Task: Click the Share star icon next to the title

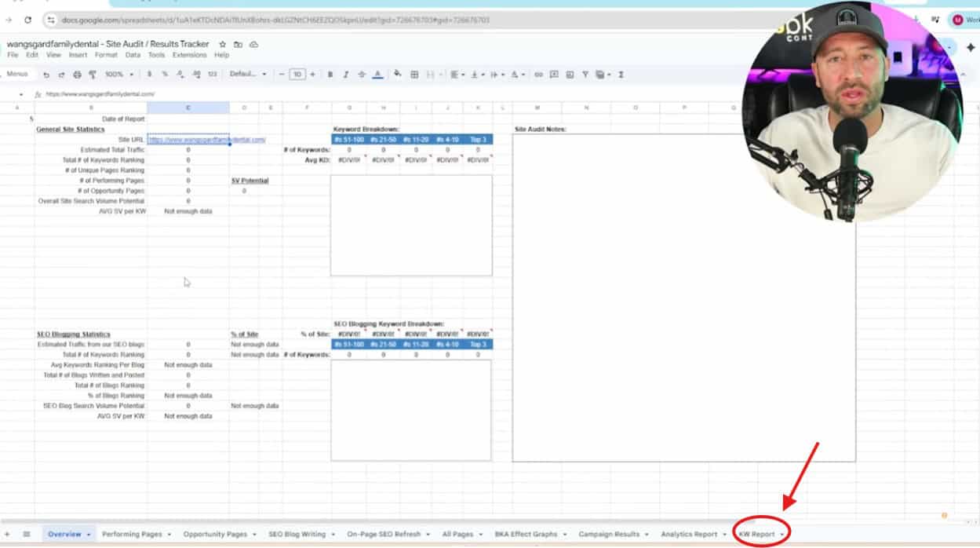Action: tap(222, 45)
